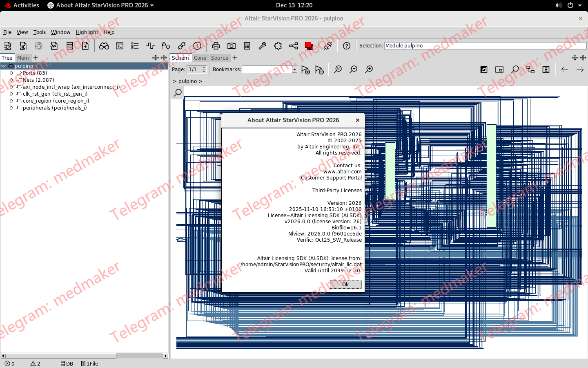Collapse the pulpino root tree node
This screenshot has height=368, width=588.
[x=4, y=65]
